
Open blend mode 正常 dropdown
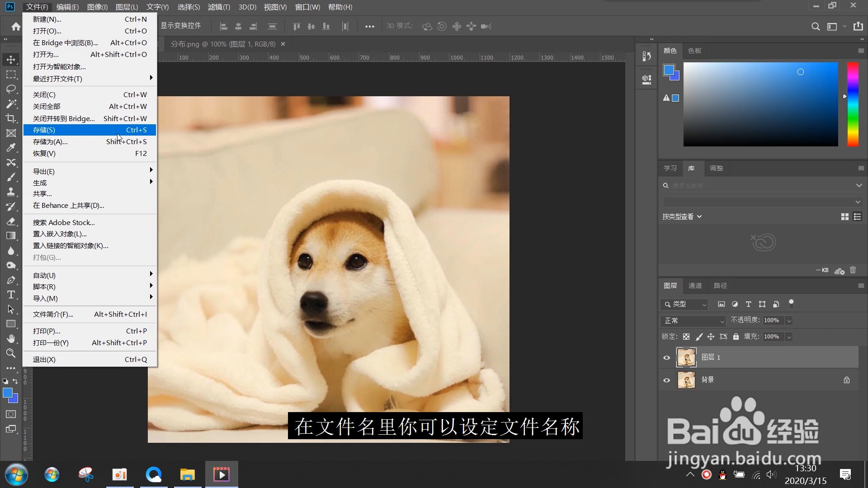click(693, 320)
